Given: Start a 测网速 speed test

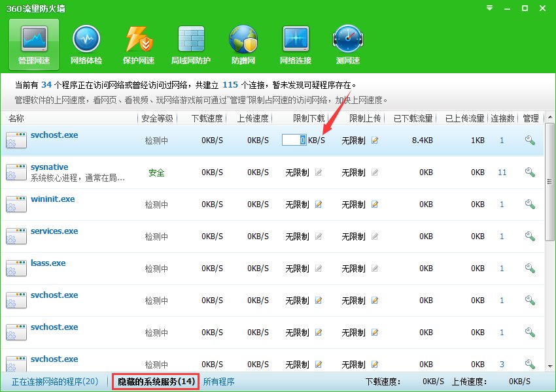Looking at the screenshot, I should (x=347, y=44).
